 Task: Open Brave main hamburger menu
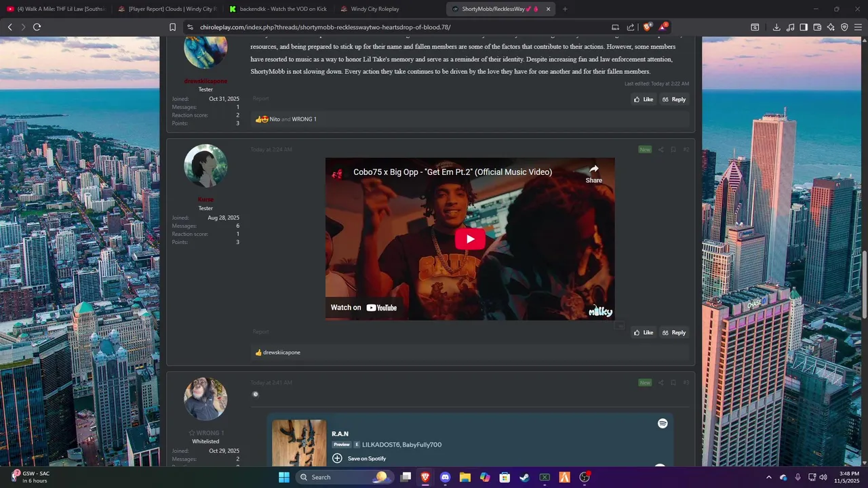[x=858, y=27]
